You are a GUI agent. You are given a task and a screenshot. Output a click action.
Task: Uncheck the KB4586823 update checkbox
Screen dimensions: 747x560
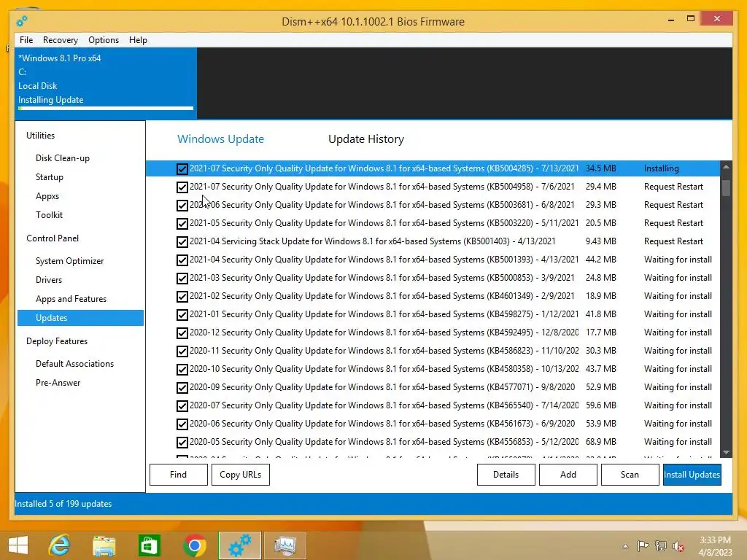pyautogui.click(x=182, y=351)
